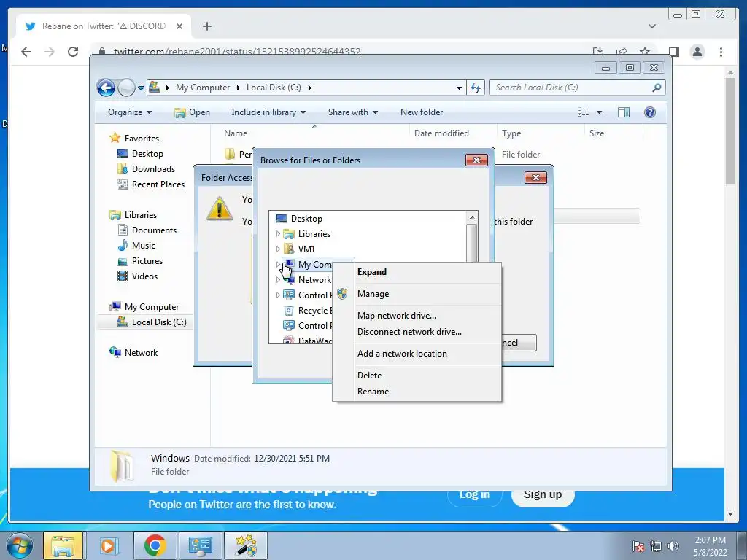Select Manage from the context menu
747x560 pixels.
373,294
